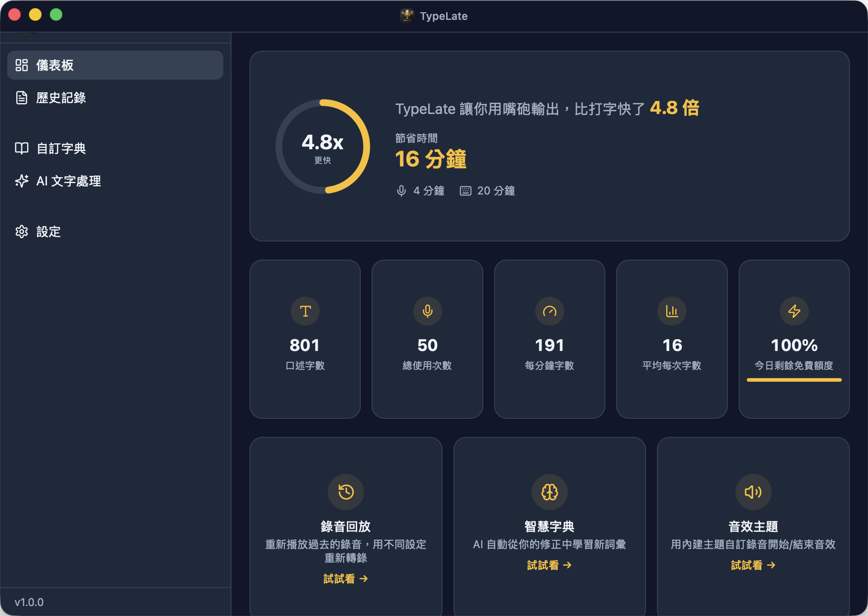Click the 100% 今日剩餘免費額度 value
Screen dimensions: 868x616
click(794, 346)
